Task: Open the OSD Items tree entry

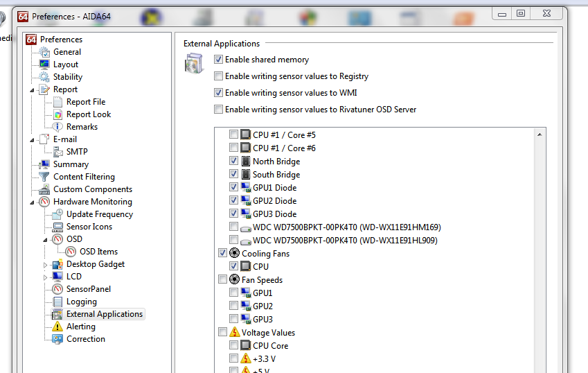Action: click(x=98, y=252)
